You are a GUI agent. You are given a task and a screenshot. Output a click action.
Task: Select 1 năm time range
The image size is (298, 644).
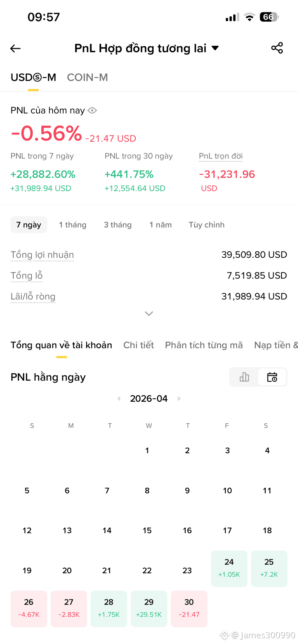pos(161,225)
